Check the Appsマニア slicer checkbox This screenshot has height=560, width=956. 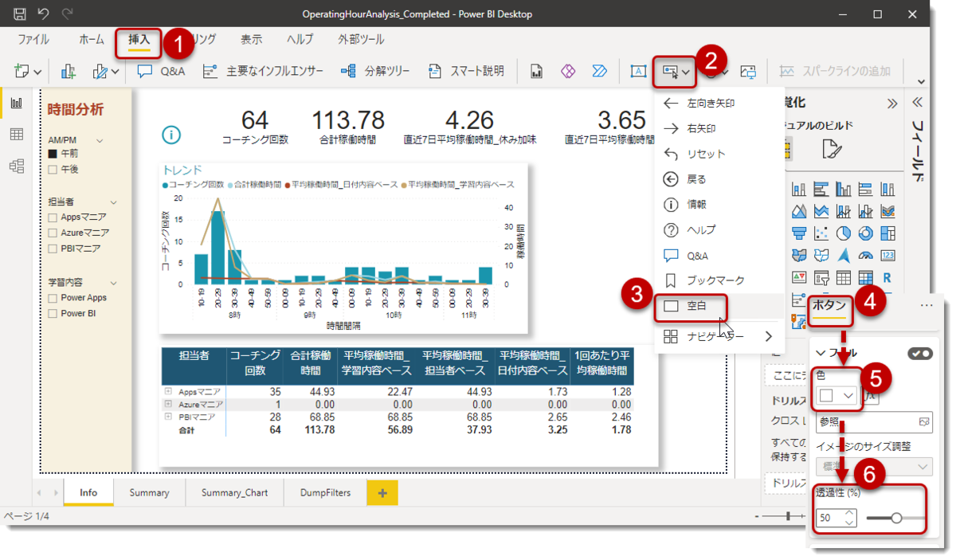click(x=53, y=217)
